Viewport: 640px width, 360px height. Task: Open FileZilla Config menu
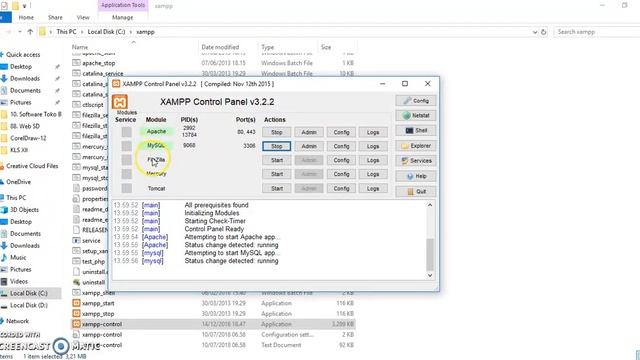click(x=341, y=160)
